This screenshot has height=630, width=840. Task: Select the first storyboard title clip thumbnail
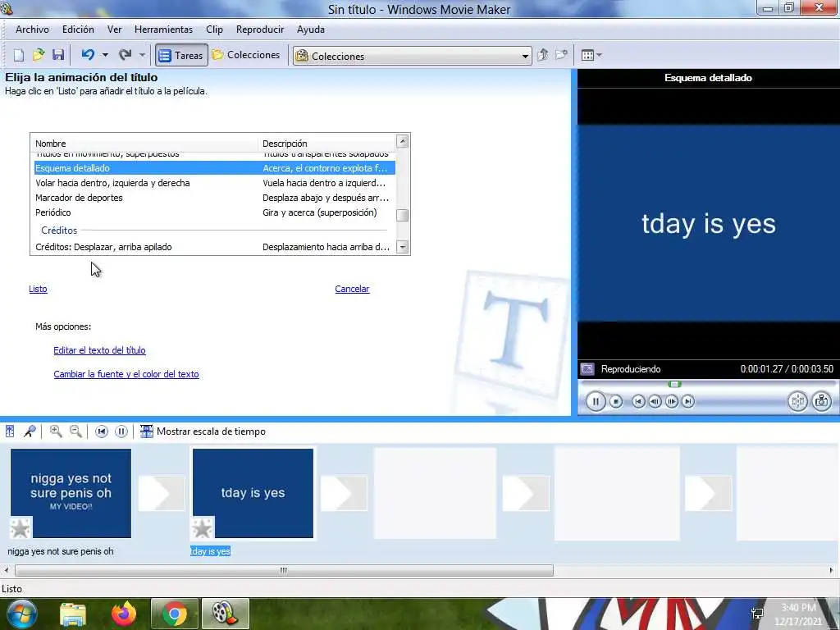[x=71, y=493]
